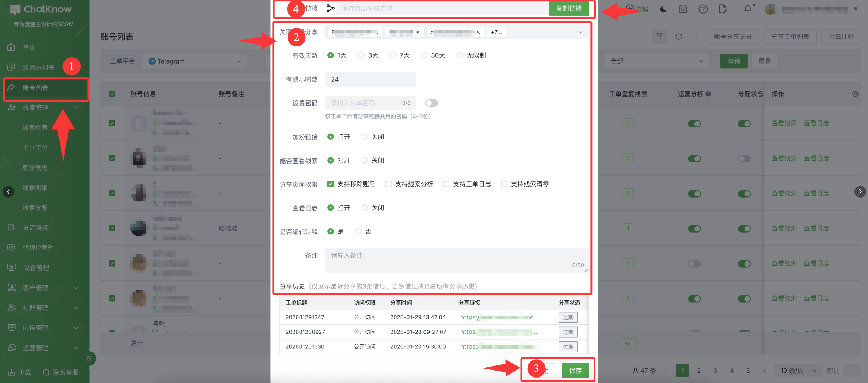Screen dimensions: 868x383
Task: Click the dark mode moon icon
Action: [663, 9]
